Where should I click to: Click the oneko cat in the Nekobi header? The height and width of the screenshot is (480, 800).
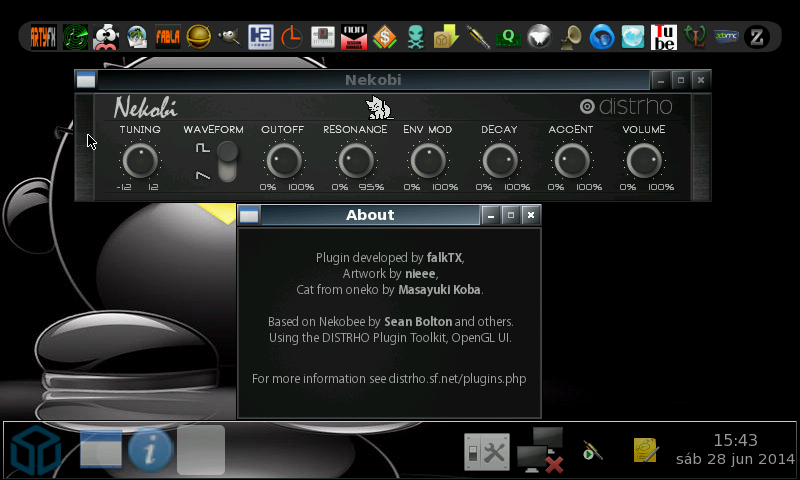coord(379,107)
